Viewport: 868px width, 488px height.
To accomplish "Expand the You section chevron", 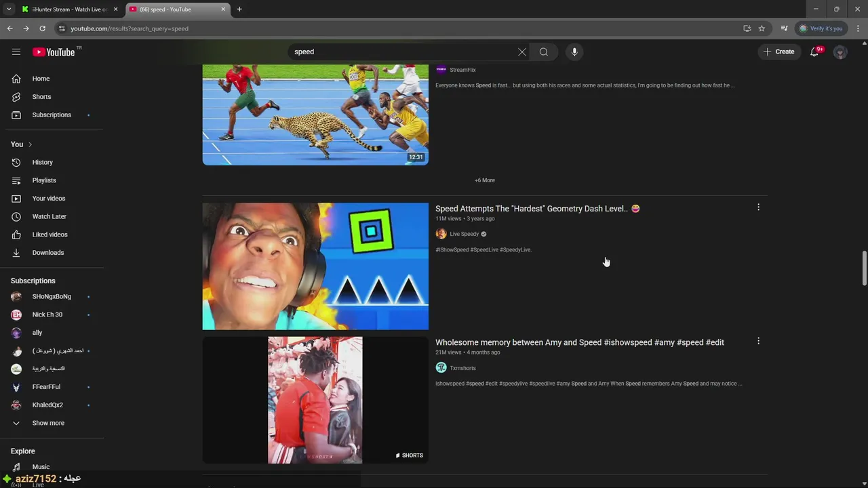I will point(30,144).
